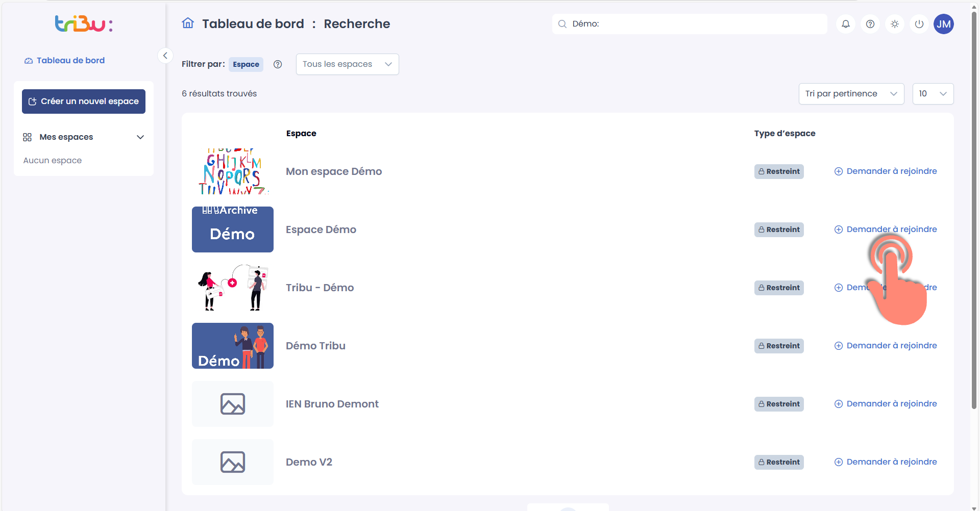Viewport: 980px width, 511px height.
Task: Select the Espace filter tag
Action: [x=246, y=64]
